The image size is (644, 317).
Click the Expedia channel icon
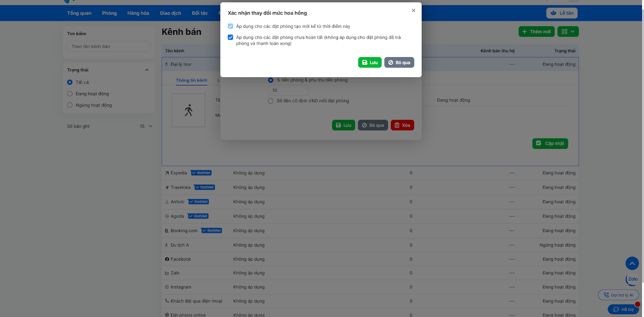point(167,173)
